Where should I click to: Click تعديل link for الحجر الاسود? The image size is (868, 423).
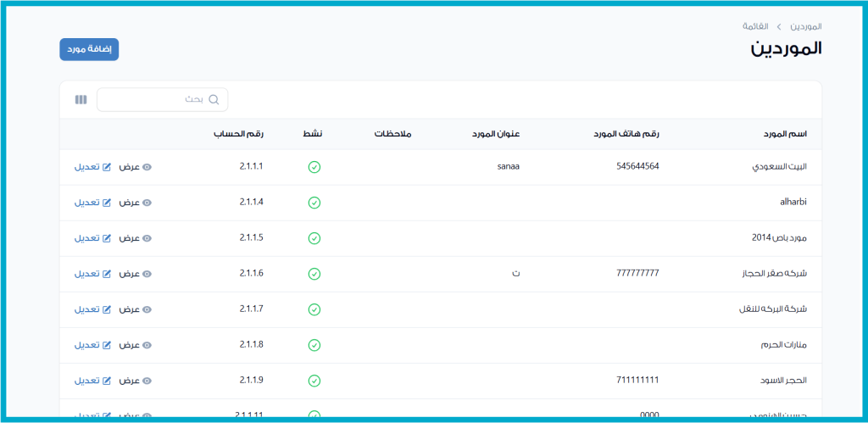87,381
